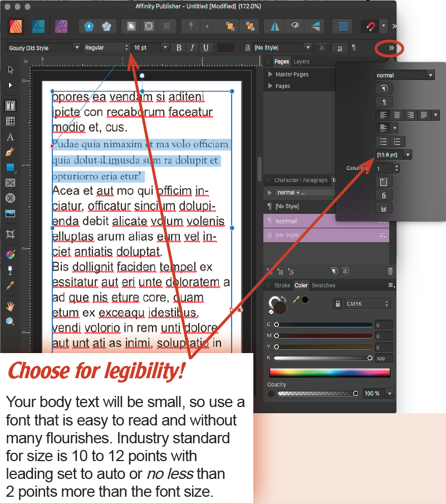Open the Swatches tab
Viewport: 446px width, 504px height.
pos(324,286)
